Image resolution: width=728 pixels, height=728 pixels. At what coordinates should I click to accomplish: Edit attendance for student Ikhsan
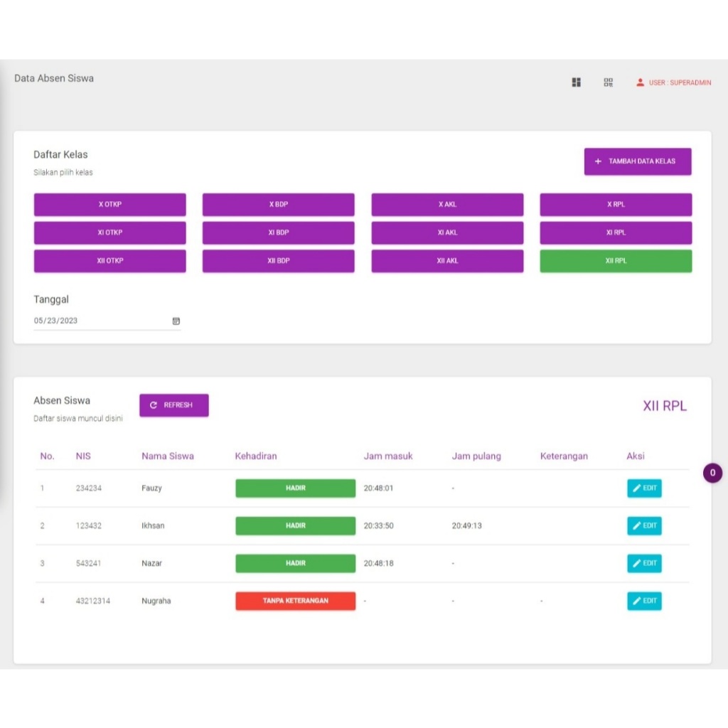pyautogui.click(x=644, y=526)
